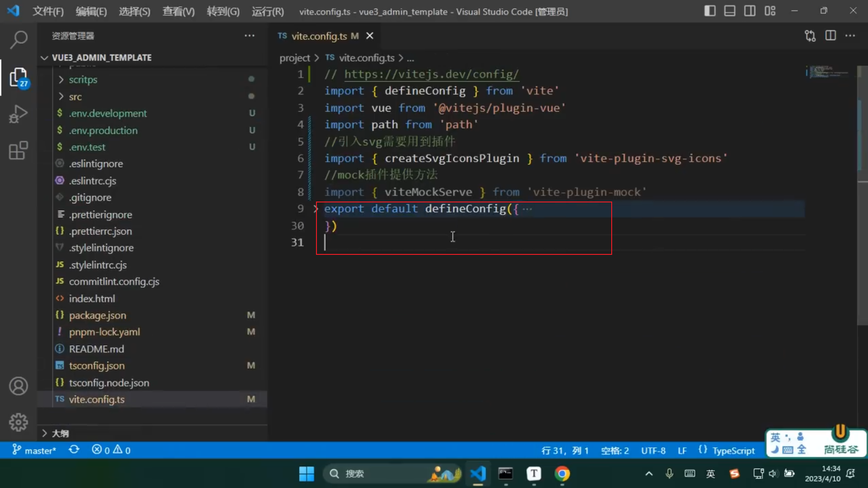Image resolution: width=868 pixels, height=488 pixels.
Task: Open changes compare icon in editor toolbar
Action: tap(810, 36)
